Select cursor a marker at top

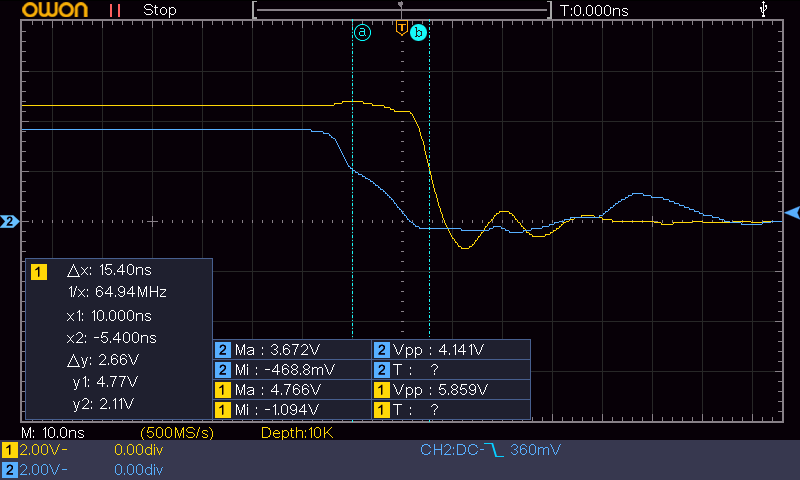(362, 32)
